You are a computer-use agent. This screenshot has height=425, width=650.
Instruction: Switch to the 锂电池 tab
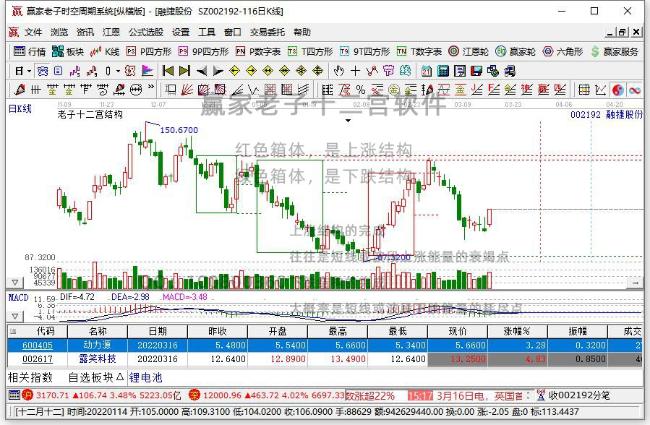coord(146,378)
